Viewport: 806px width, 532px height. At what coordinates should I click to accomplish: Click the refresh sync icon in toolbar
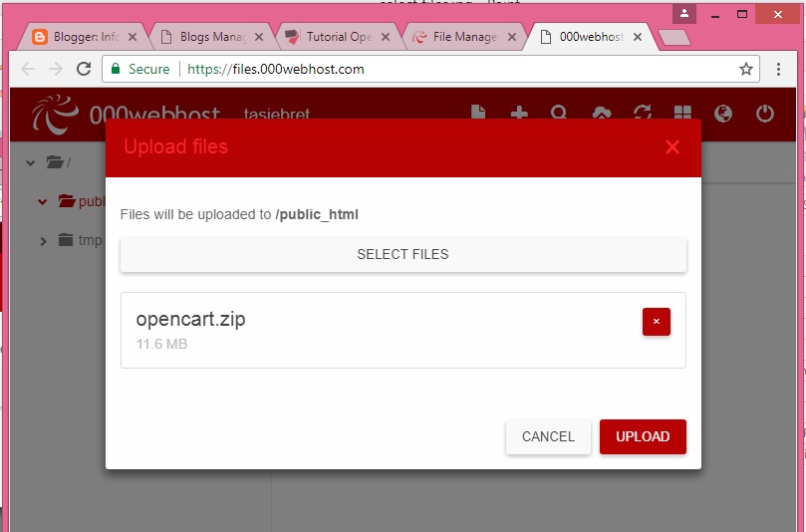[x=642, y=112]
